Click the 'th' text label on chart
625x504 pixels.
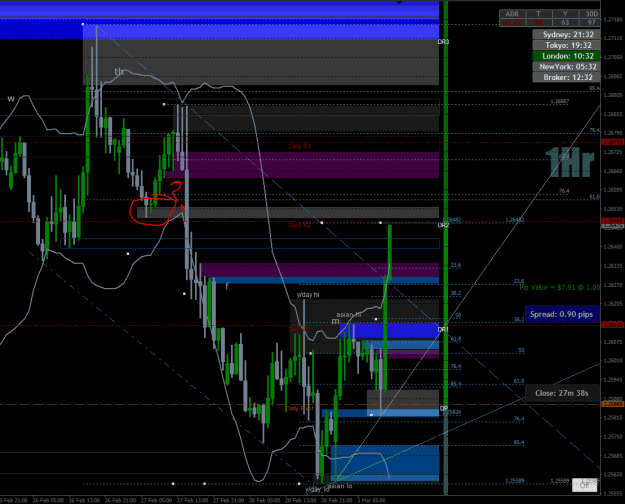click(x=119, y=72)
